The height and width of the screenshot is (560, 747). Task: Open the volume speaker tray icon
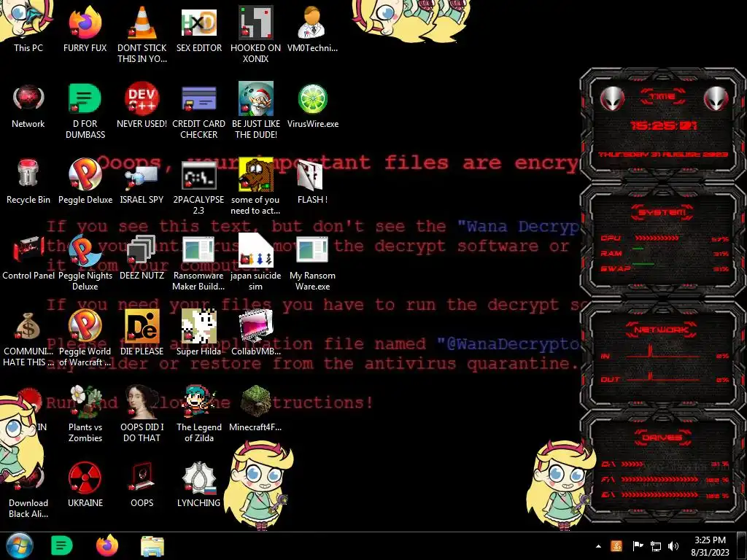point(673,546)
